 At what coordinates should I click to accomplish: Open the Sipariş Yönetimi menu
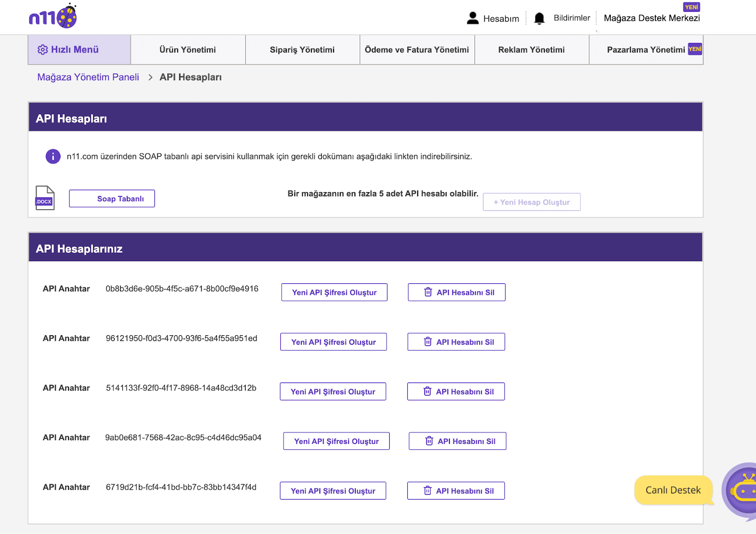click(x=302, y=50)
